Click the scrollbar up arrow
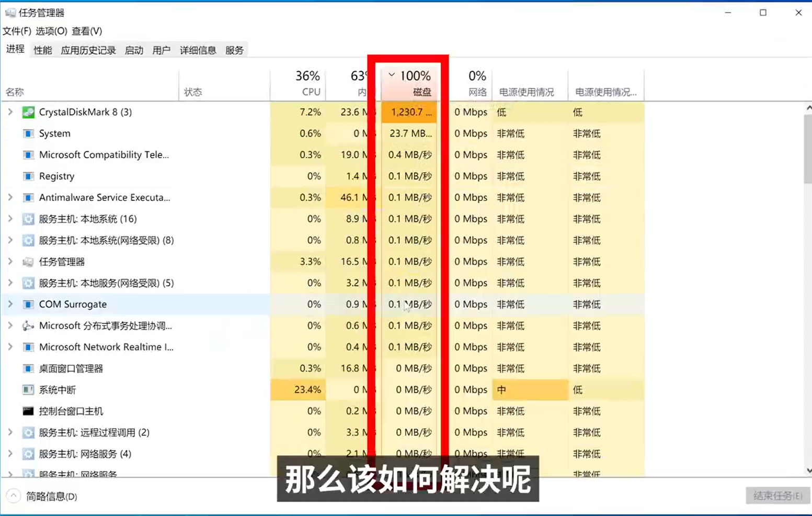Viewport: 812px width, 516px height. 808,108
